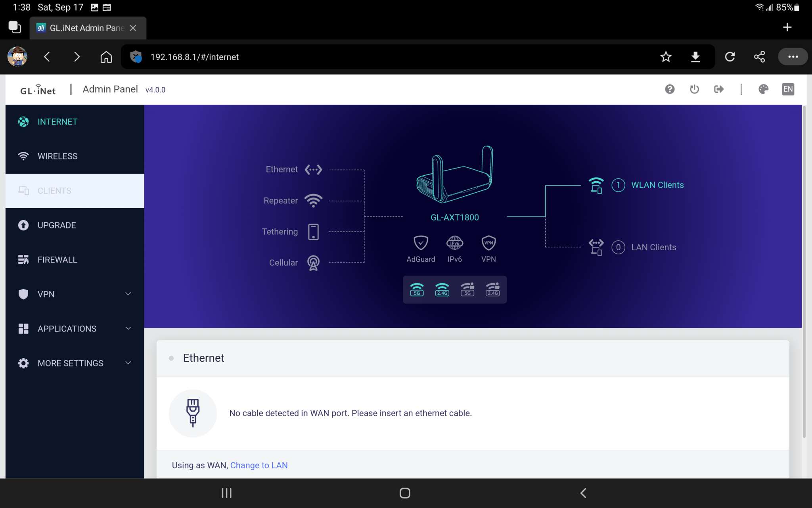812x508 pixels.
Task: Click the browser address bar URL
Action: click(x=195, y=57)
